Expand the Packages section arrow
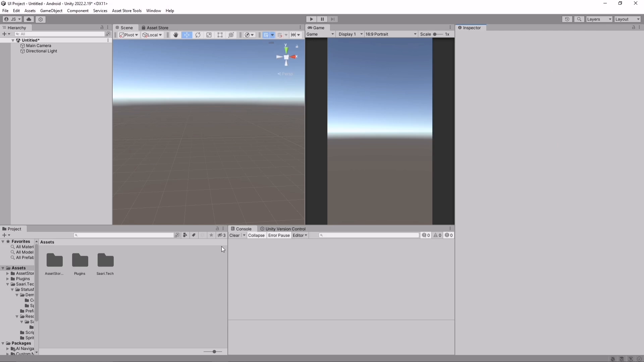Screen dimensions: 644x362 click(x=3, y=343)
